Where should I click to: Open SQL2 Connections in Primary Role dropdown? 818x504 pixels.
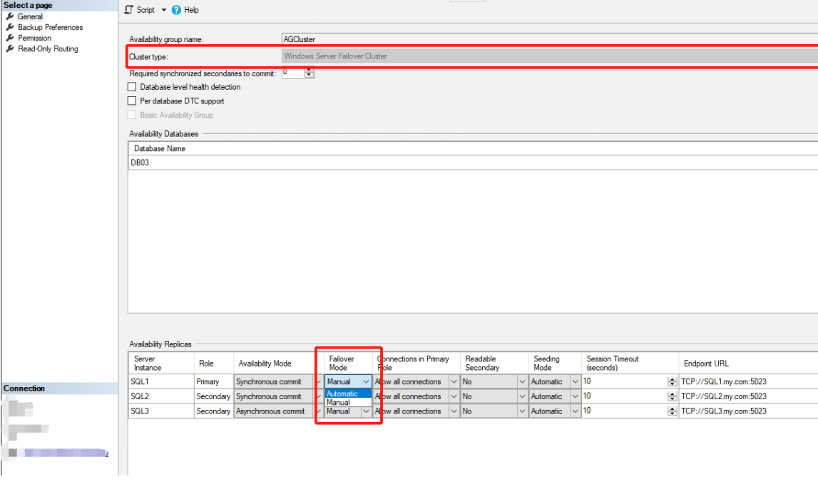tap(454, 396)
